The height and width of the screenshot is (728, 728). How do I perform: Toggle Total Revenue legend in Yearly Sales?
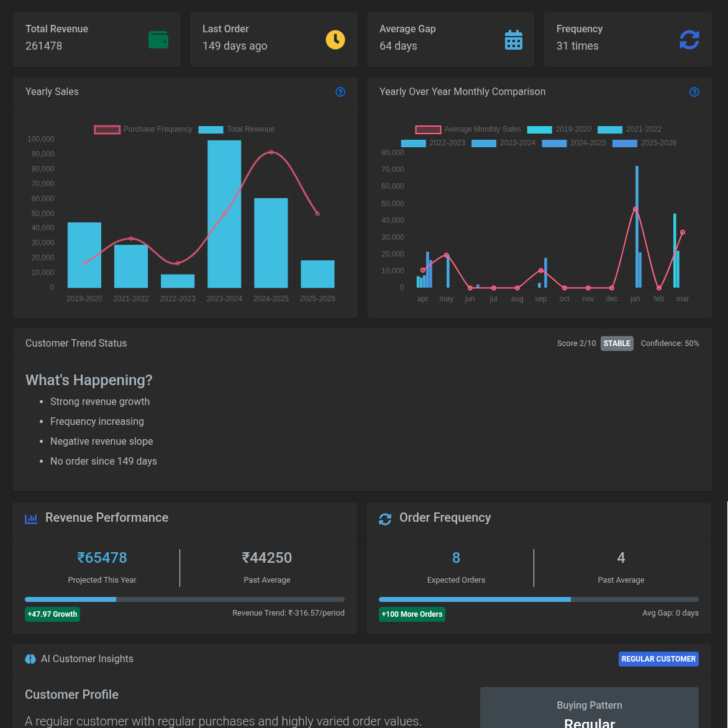point(236,129)
